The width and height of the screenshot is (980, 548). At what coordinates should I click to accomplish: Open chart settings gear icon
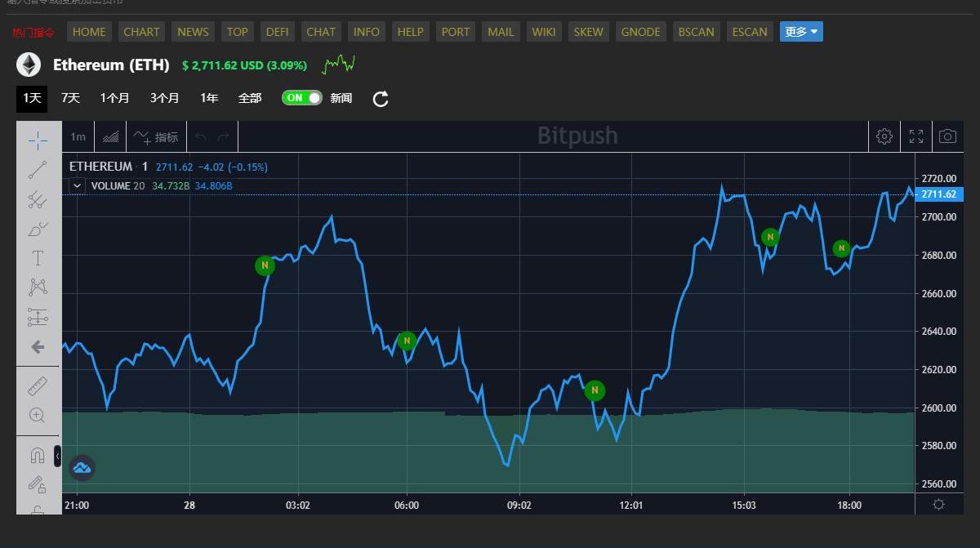click(884, 136)
